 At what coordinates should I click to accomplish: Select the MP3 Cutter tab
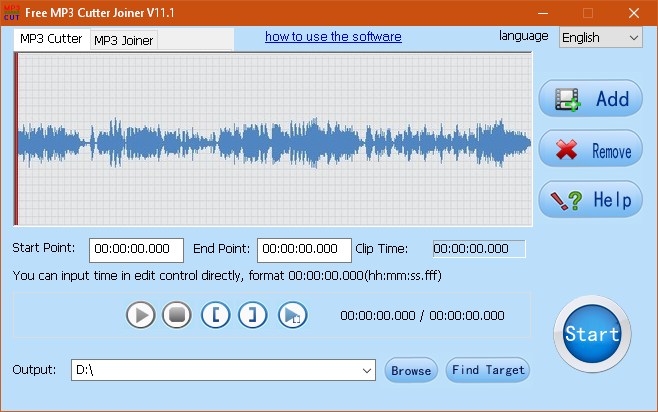[x=51, y=38]
